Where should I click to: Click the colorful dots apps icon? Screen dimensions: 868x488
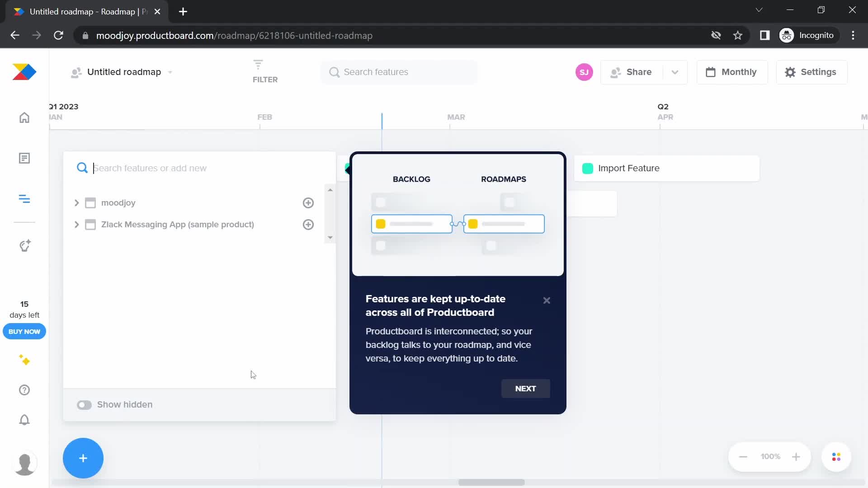836,457
